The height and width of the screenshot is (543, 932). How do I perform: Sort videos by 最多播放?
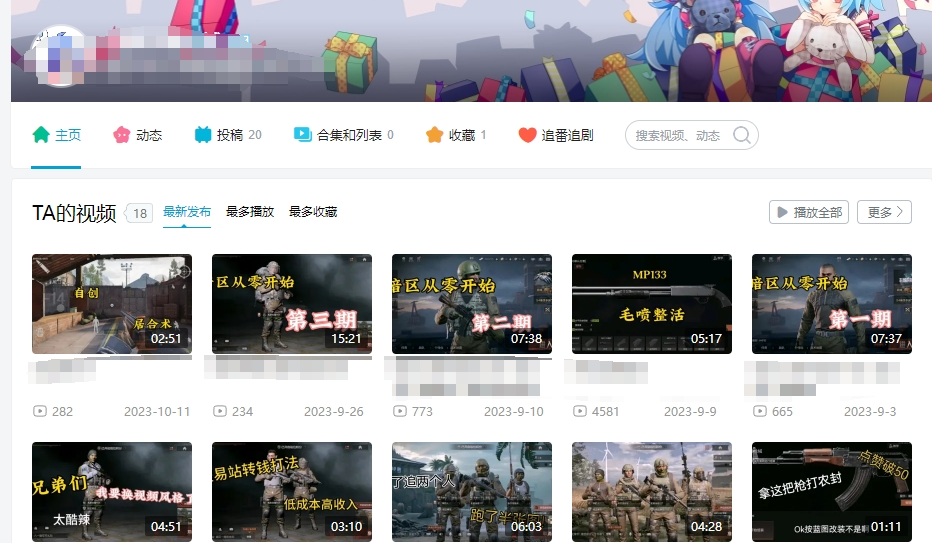click(250, 212)
